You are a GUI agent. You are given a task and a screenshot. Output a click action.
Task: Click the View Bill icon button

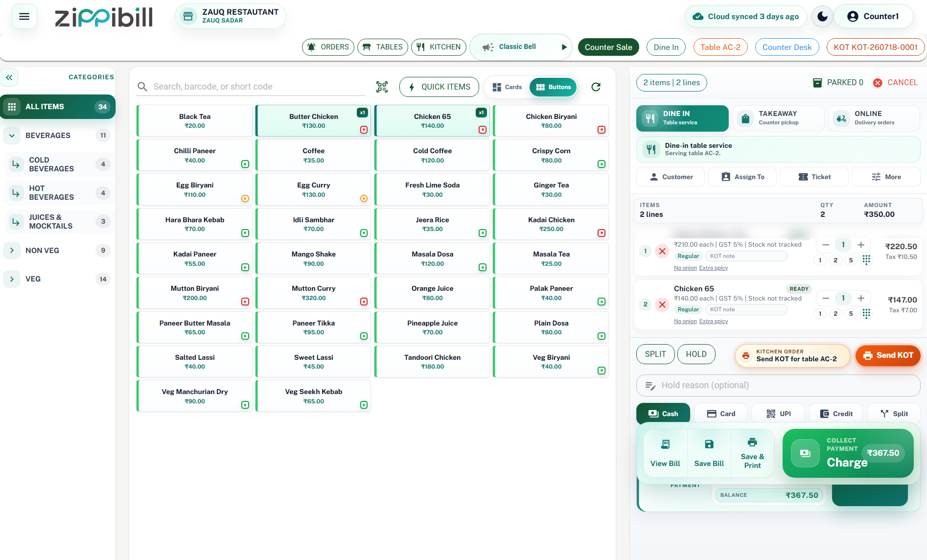(665, 453)
